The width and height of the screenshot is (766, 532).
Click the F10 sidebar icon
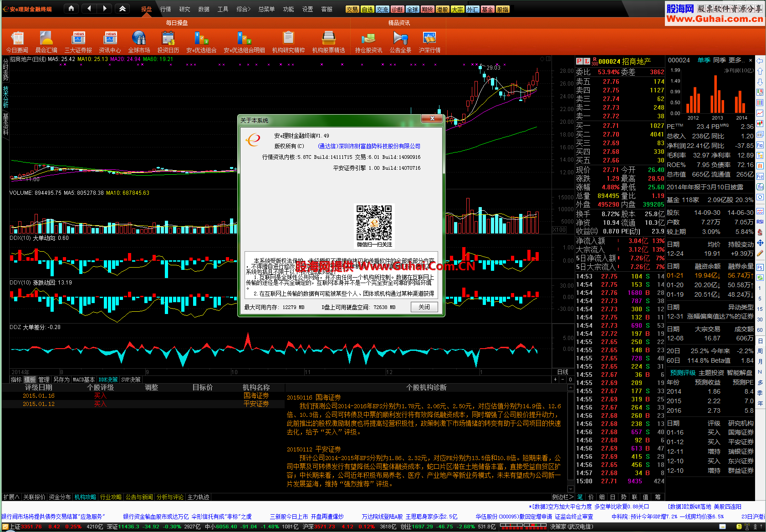[x=760, y=145]
